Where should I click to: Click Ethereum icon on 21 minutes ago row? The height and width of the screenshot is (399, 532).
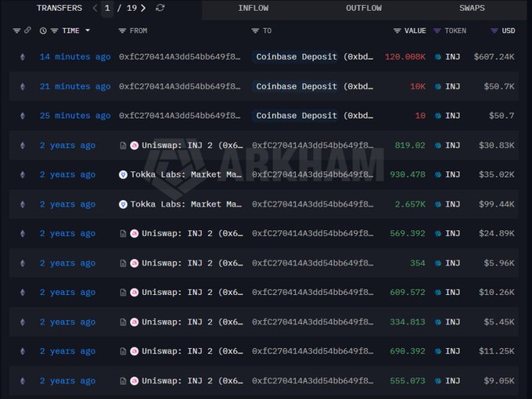23,87
